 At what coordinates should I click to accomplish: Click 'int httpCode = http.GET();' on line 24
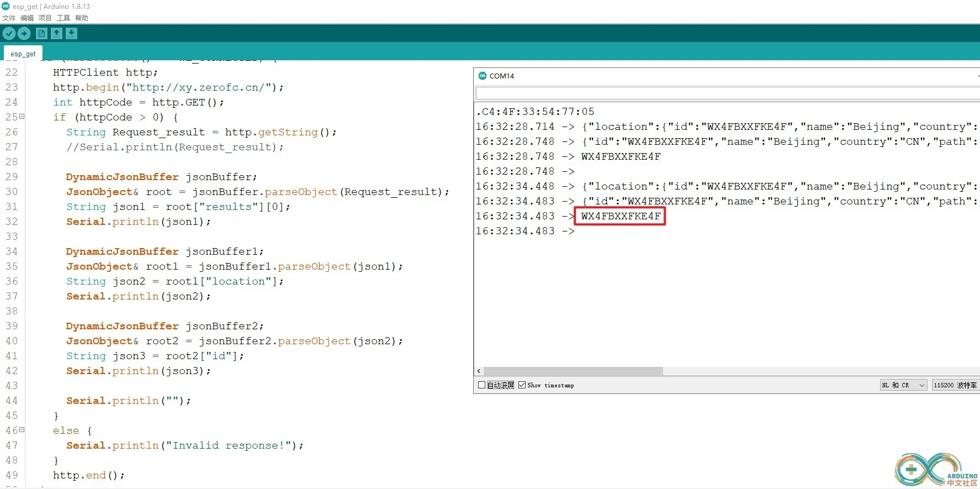point(139,102)
